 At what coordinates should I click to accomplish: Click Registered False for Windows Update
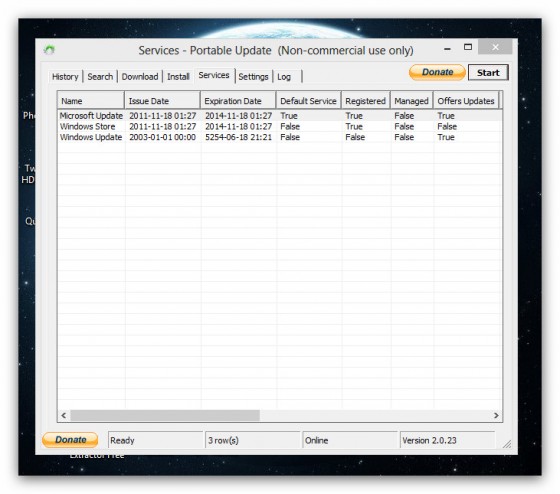(x=355, y=137)
